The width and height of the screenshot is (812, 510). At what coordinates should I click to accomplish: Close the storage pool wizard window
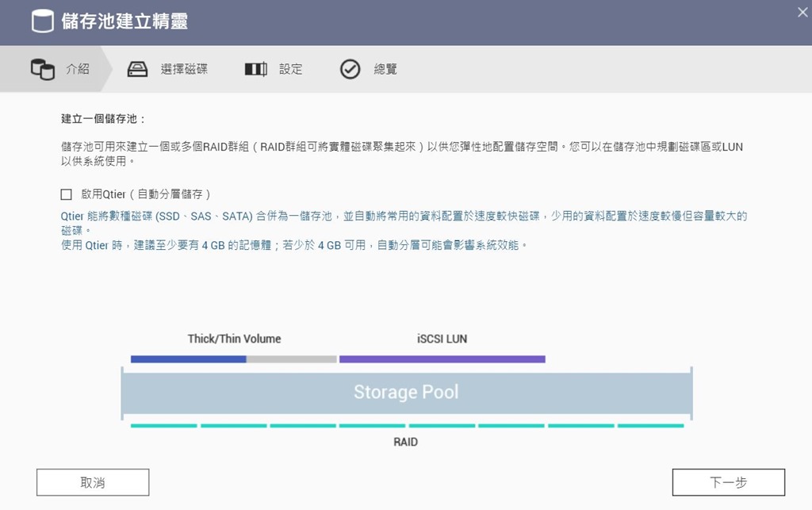802,12
